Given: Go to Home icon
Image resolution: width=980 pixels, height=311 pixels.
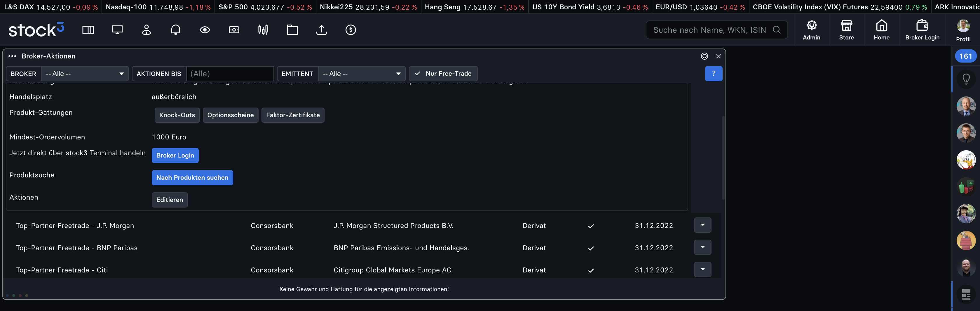Looking at the screenshot, I should coord(881,30).
